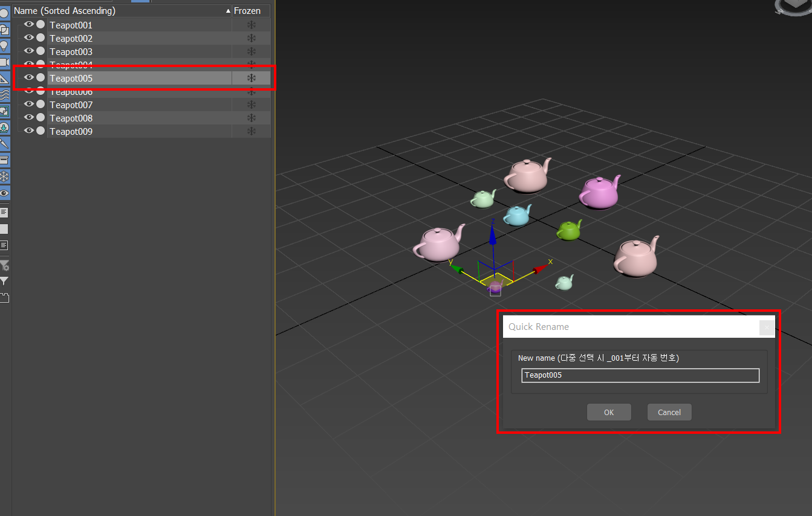
Task: Click the Frozen column header
Action: [251, 11]
